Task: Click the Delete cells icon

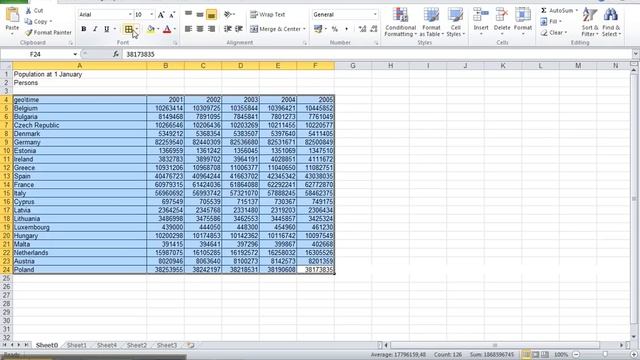Action: coord(502,15)
